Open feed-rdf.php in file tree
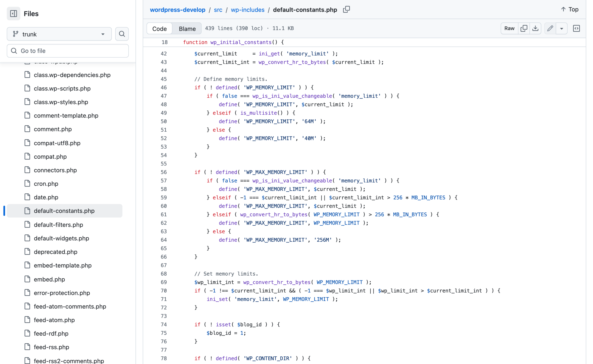Screen dimensions: 593x364 coord(65,333)
